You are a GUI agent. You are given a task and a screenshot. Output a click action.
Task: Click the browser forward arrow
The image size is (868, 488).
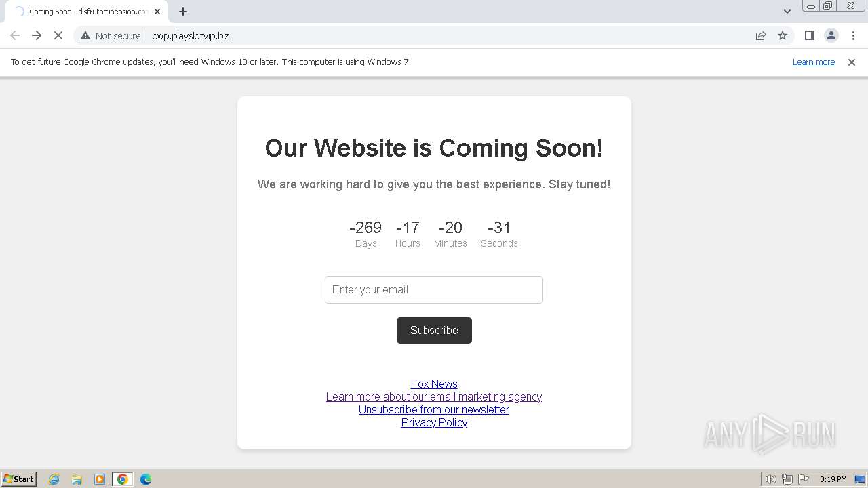37,35
